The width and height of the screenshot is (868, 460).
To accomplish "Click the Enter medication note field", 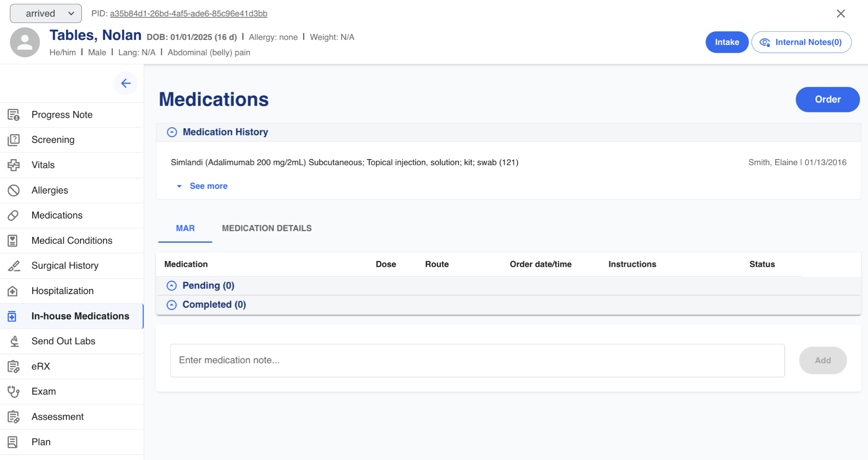I will click(477, 360).
